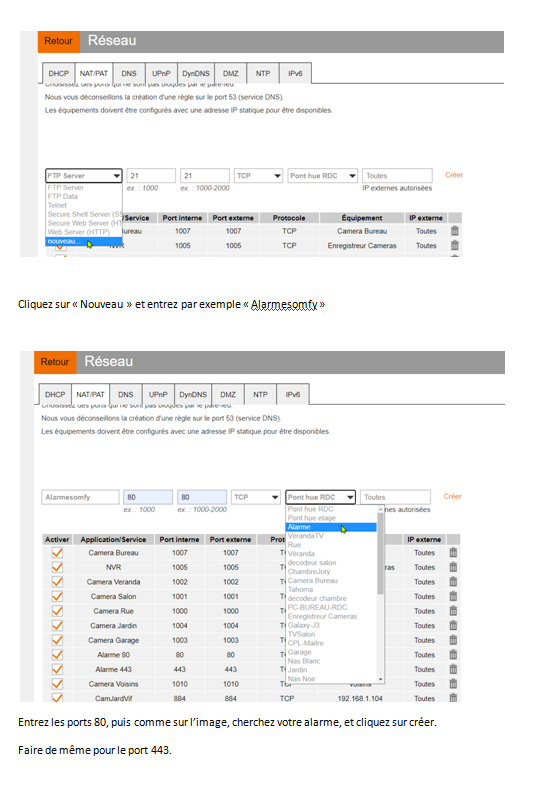The width and height of the screenshot is (543, 790).
Task: Select 'Alarme' in the equipment list
Action: coord(331,527)
